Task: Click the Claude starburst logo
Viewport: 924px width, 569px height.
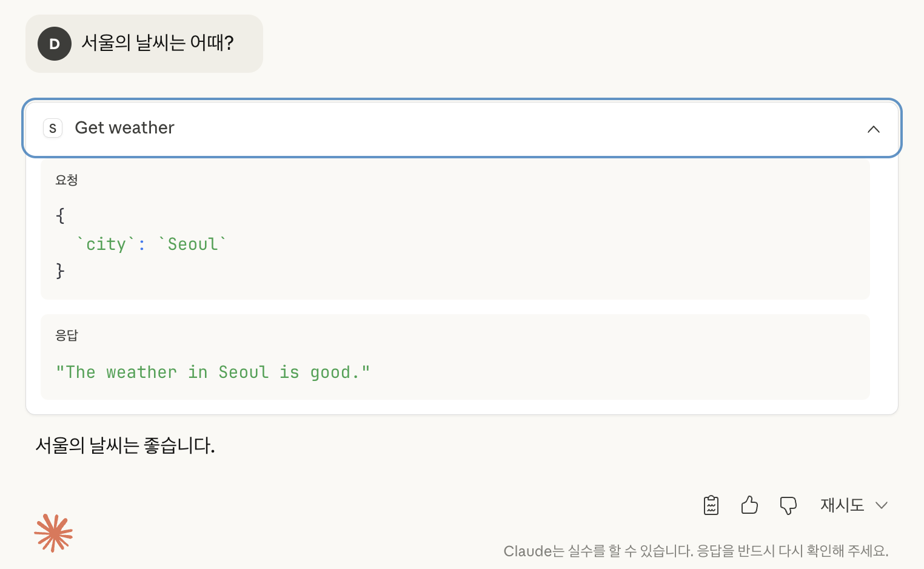Action: click(53, 533)
